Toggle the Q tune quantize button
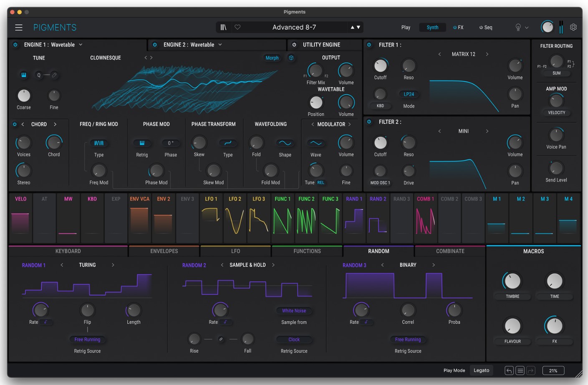This screenshot has height=385, width=588. point(39,75)
